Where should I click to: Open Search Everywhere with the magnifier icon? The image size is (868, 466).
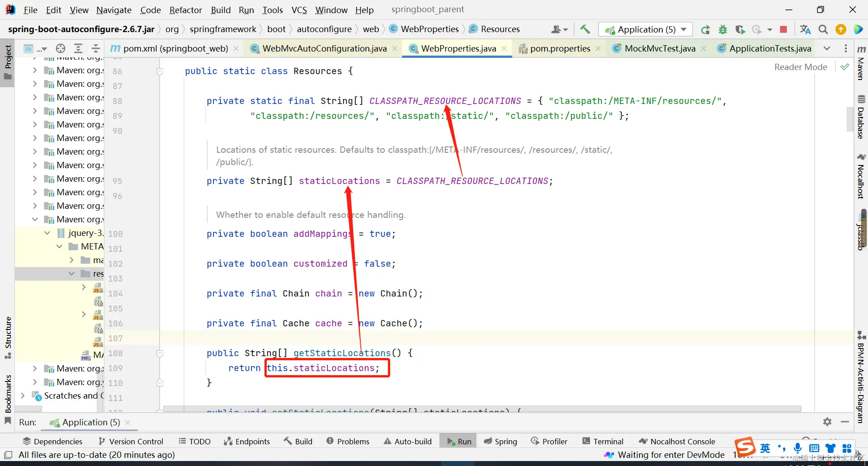point(823,30)
